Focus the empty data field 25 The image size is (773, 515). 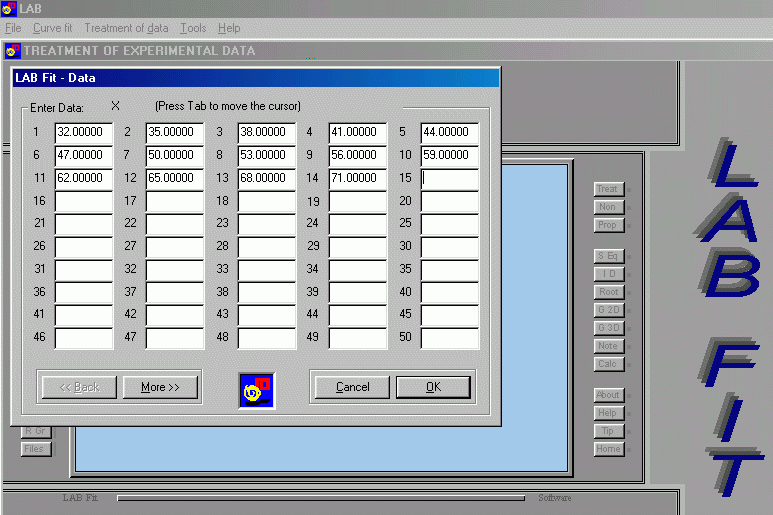coord(450,224)
